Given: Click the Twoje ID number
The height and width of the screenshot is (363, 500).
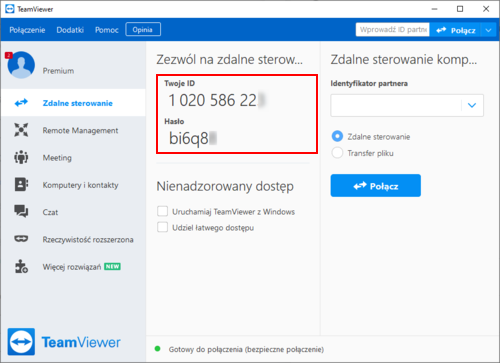Looking at the screenshot, I should point(216,100).
